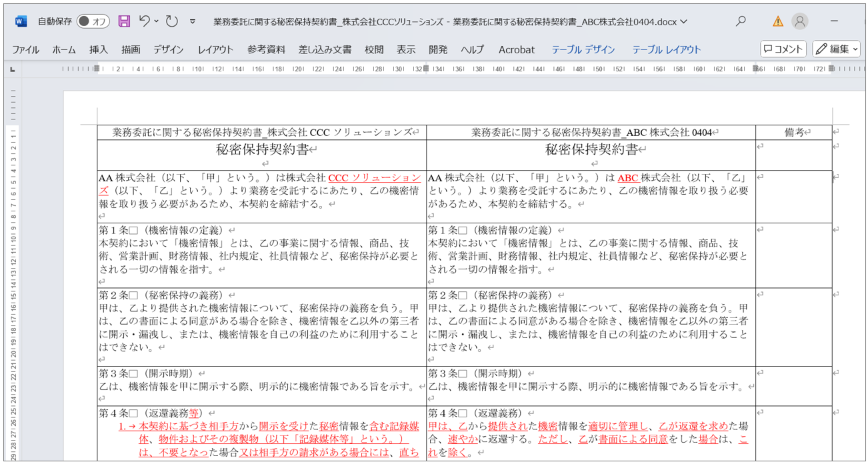Viewport: 868px width, 464px height.
Task: Click the Word application logo icon
Action: click(x=21, y=21)
